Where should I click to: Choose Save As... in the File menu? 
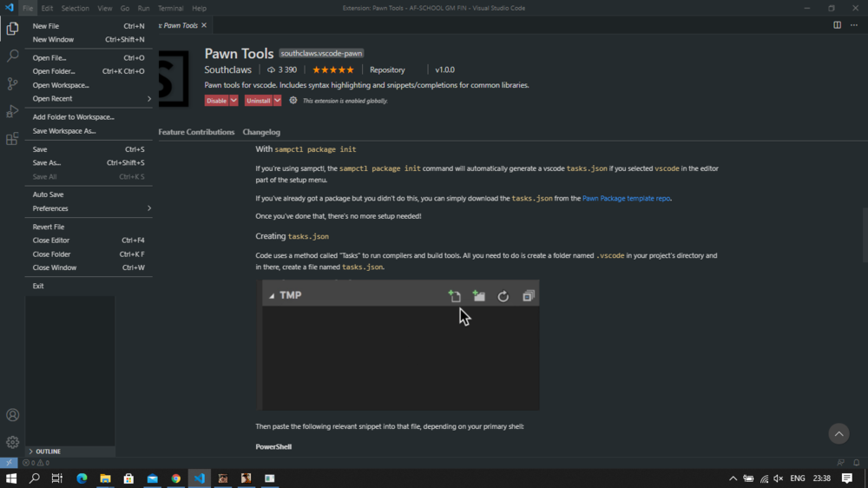[x=89, y=163]
